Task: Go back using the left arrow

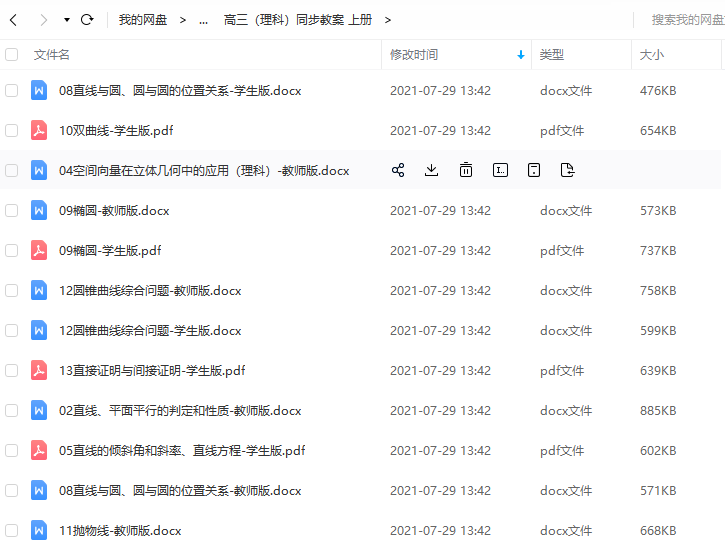Action: (x=14, y=19)
